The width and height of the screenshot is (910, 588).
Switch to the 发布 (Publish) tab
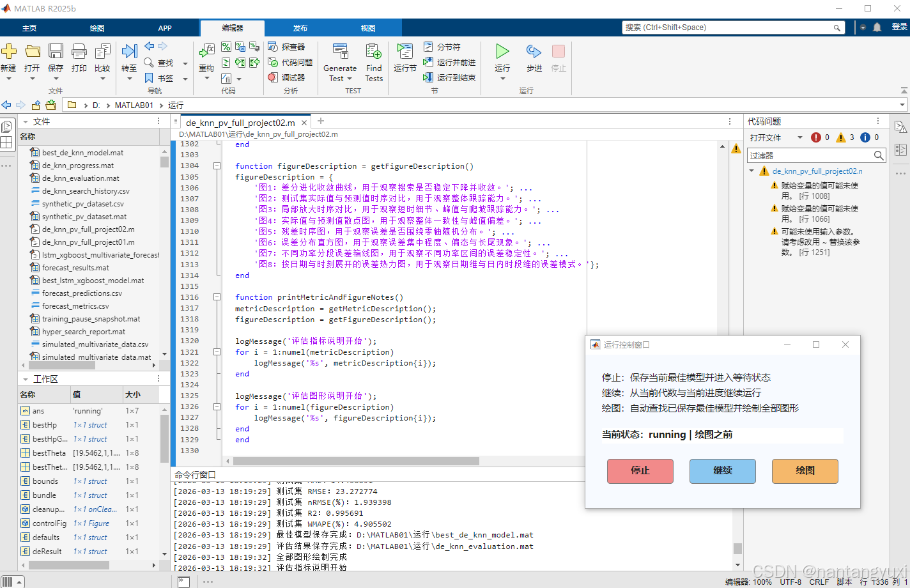300,28
